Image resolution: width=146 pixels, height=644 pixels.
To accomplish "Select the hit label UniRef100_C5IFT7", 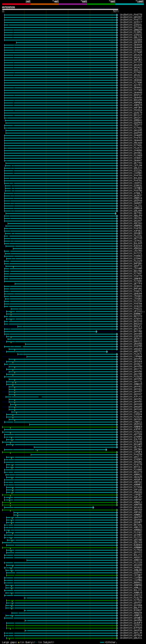I will [131, 125].
